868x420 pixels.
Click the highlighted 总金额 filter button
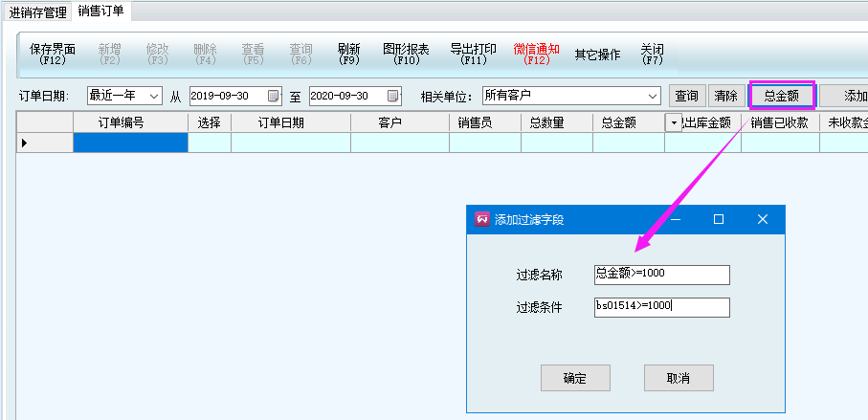[781, 96]
